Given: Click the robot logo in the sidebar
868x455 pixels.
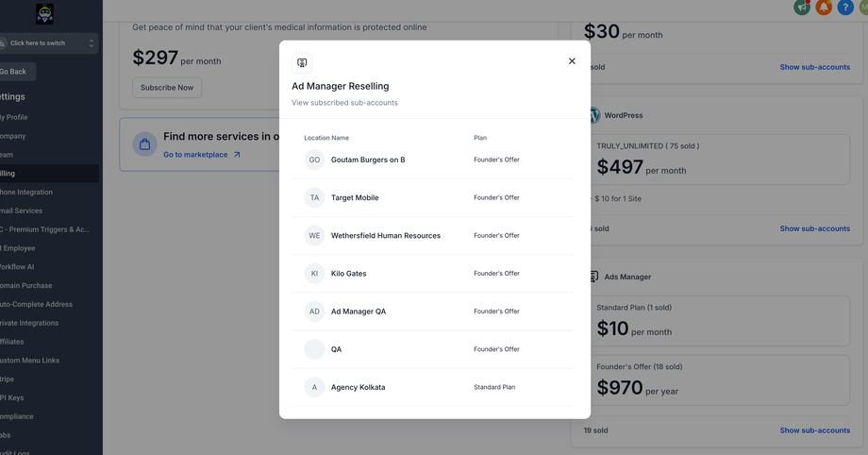Looking at the screenshot, I should 44,14.
